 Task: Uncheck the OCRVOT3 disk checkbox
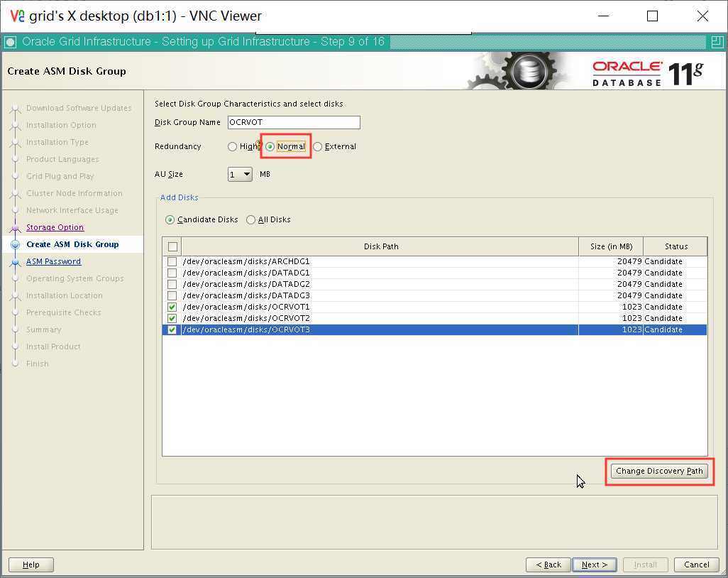click(172, 330)
